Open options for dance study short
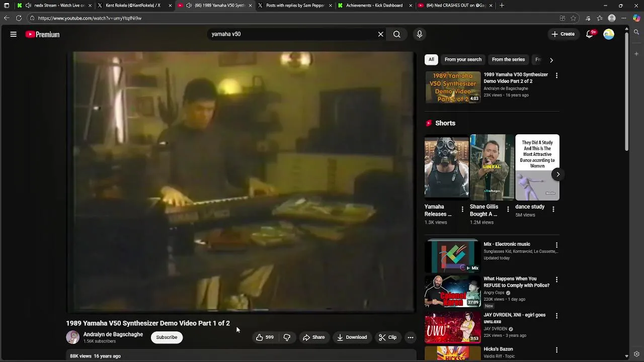The height and width of the screenshot is (362, 644). tap(553, 209)
